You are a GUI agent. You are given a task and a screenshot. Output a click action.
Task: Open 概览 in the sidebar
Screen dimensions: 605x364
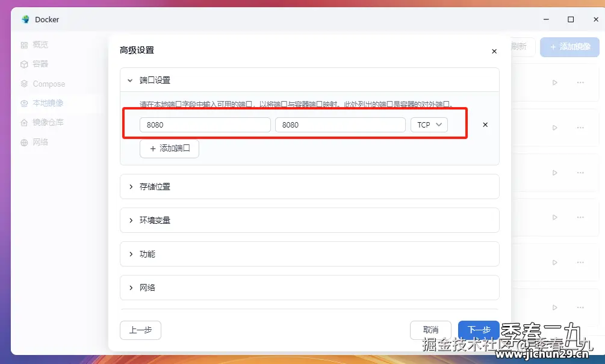tap(40, 45)
